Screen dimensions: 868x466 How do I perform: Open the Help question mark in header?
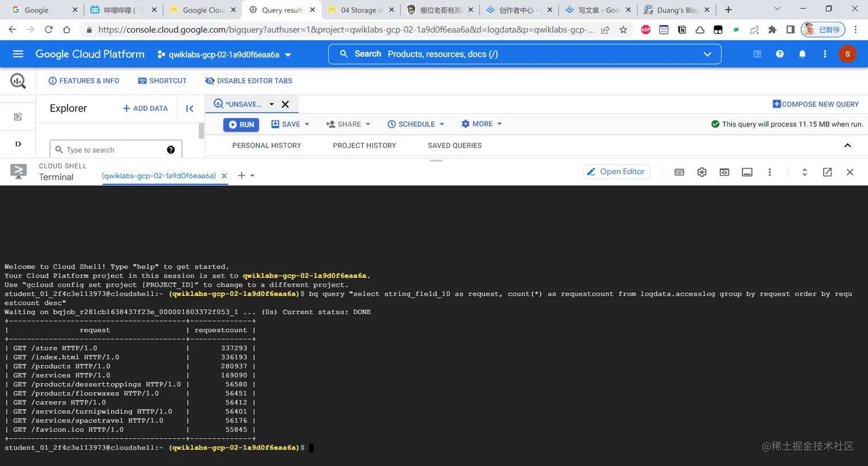780,54
